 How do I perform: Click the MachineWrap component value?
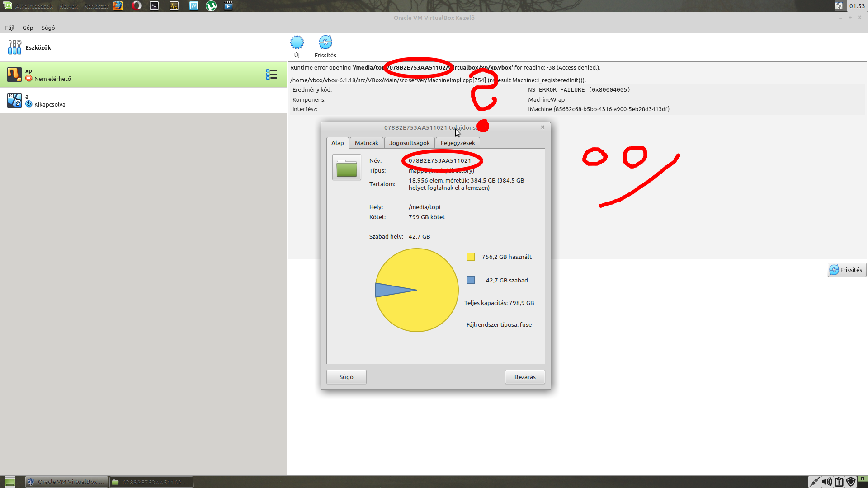coord(546,99)
